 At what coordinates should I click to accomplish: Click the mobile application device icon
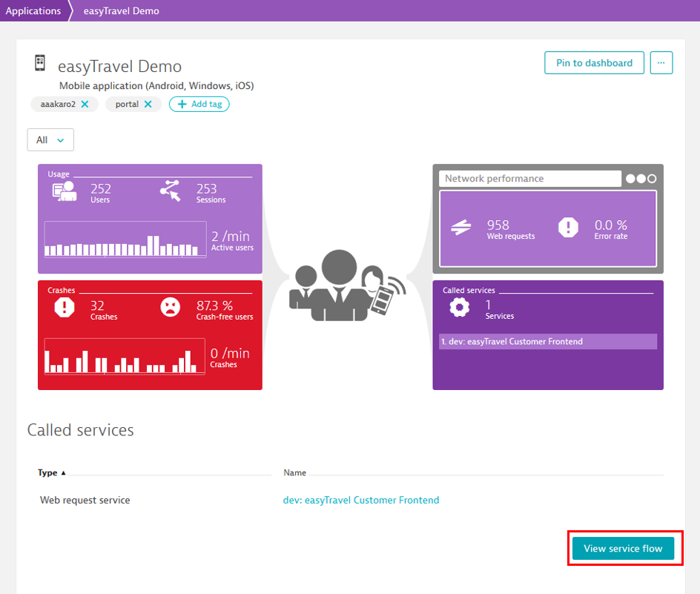pyautogui.click(x=40, y=62)
